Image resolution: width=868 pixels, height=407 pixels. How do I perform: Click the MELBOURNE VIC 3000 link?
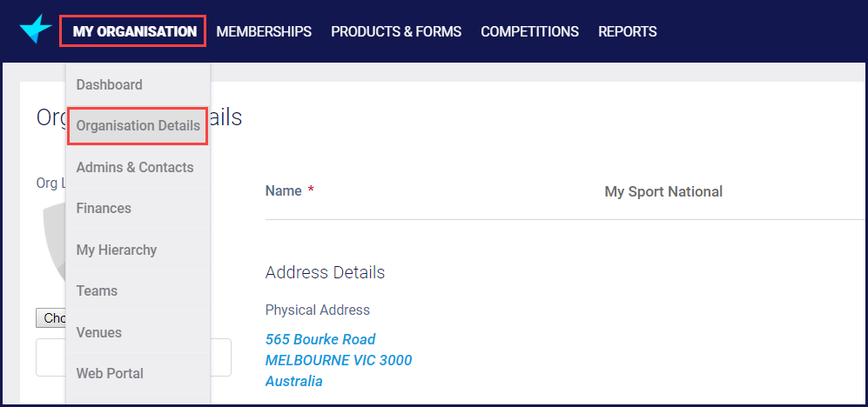[x=339, y=360]
